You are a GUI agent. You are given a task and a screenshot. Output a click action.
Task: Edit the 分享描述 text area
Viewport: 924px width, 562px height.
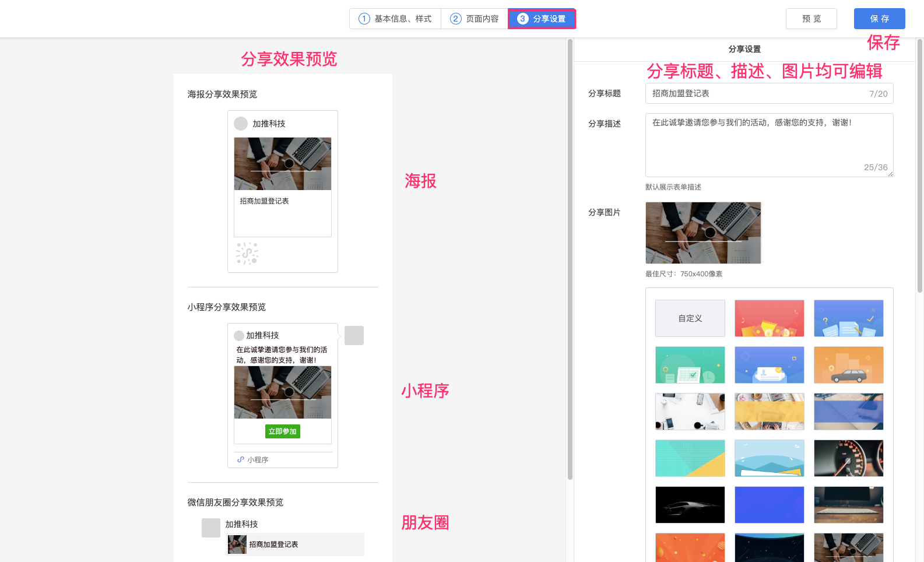[x=769, y=145]
